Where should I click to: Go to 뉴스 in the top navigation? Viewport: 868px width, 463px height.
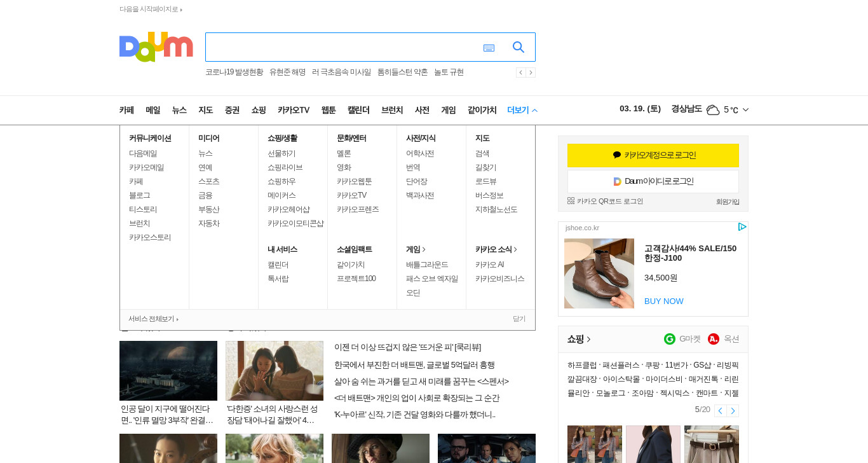(x=179, y=110)
